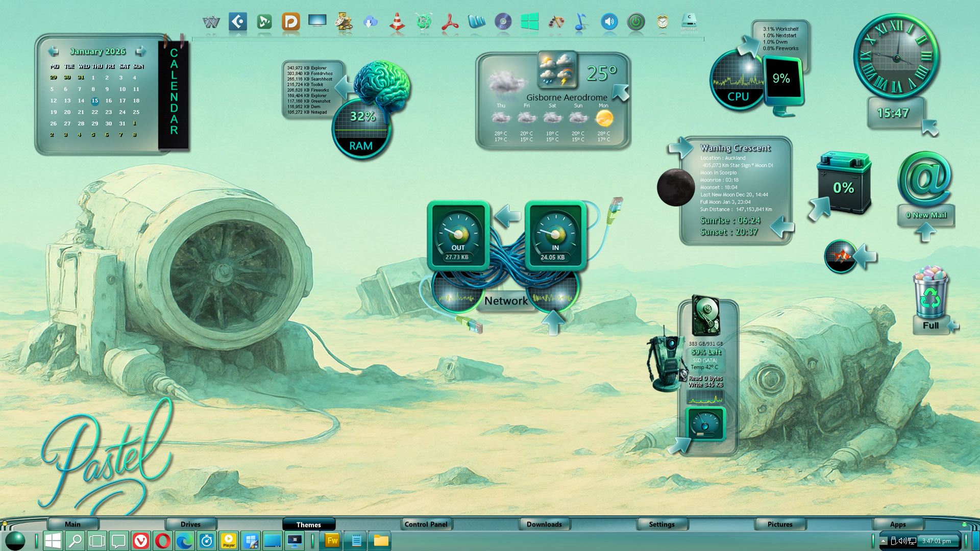This screenshot has width=980, height=551.
Task: Click arrow below the digital clock
Action: [x=929, y=128]
